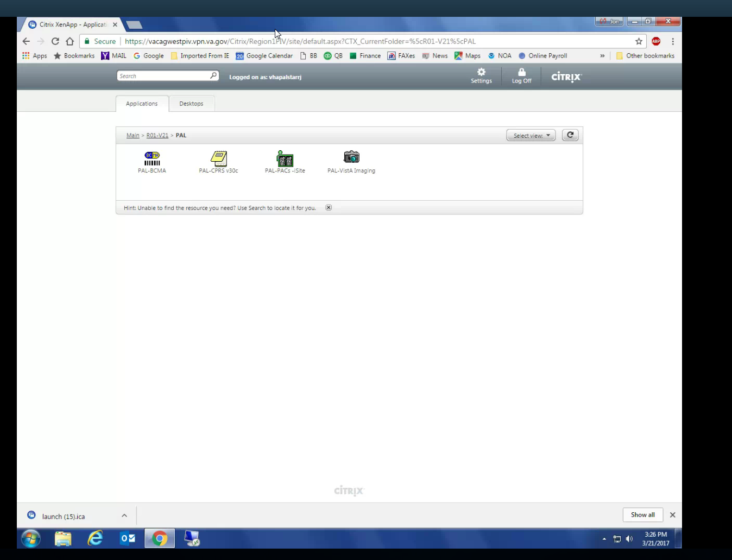Open the FAXes bookmark
732x560 pixels.
[401, 56]
